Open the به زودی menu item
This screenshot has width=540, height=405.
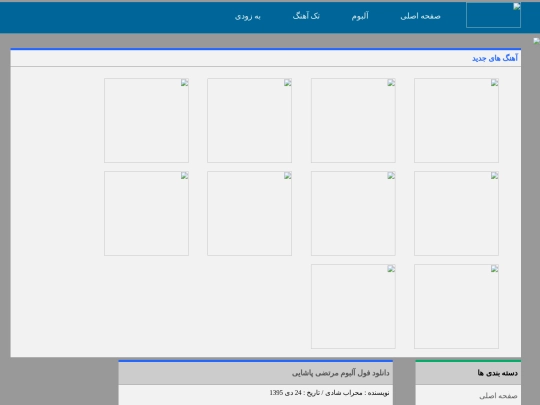click(248, 17)
